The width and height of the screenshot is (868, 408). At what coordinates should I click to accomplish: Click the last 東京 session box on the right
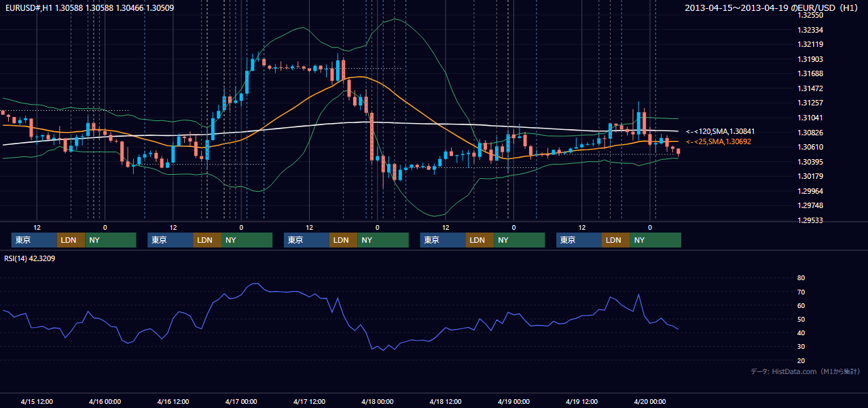click(x=579, y=240)
